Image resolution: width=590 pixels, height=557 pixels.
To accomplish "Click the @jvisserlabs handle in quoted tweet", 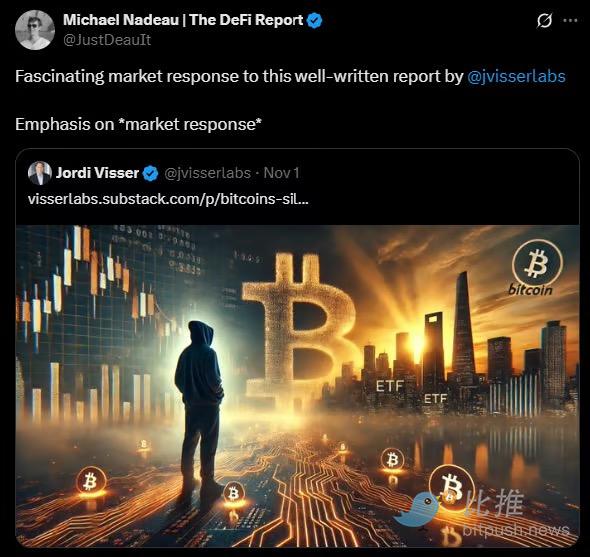I will pyautogui.click(x=207, y=173).
